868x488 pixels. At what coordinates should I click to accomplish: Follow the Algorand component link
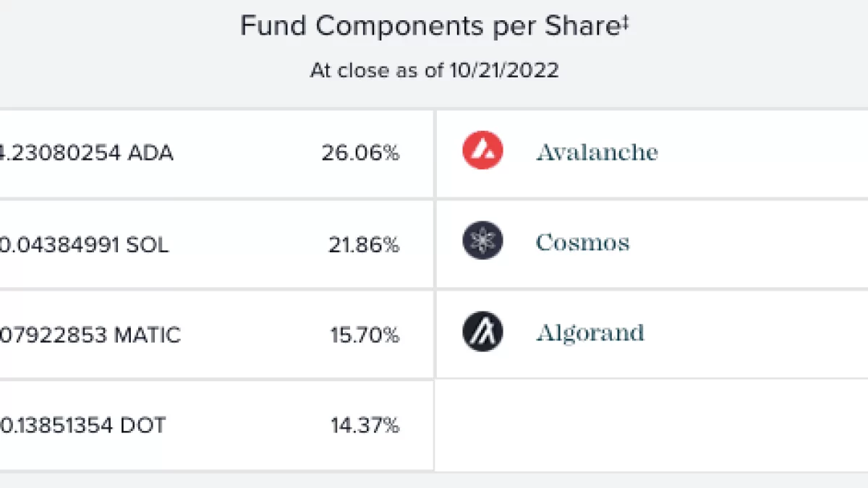[x=590, y=333]
